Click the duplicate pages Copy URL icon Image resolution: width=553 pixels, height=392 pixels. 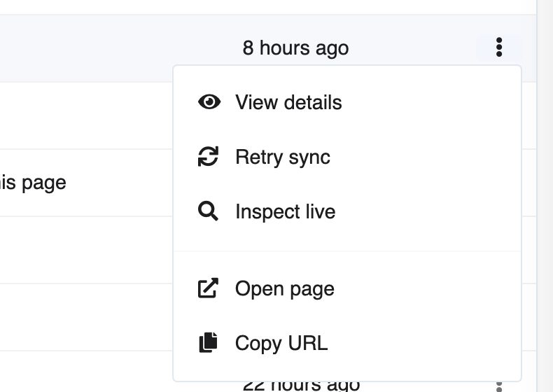(x=208, y=342)
